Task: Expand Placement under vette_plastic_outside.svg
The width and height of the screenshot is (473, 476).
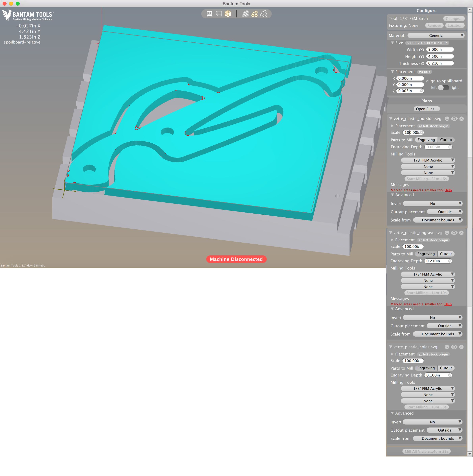Action: pyautogui.click(x=392, y=126)
